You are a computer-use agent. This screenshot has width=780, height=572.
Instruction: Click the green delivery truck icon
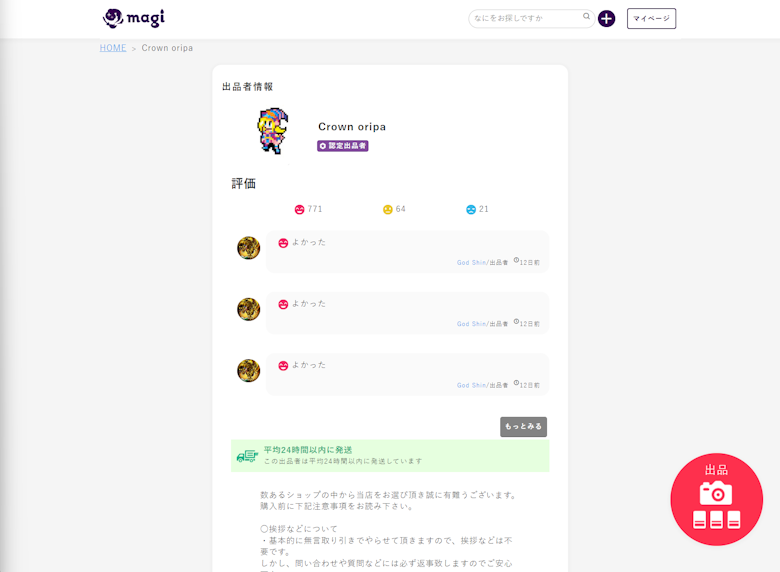(x=247, y=456)
